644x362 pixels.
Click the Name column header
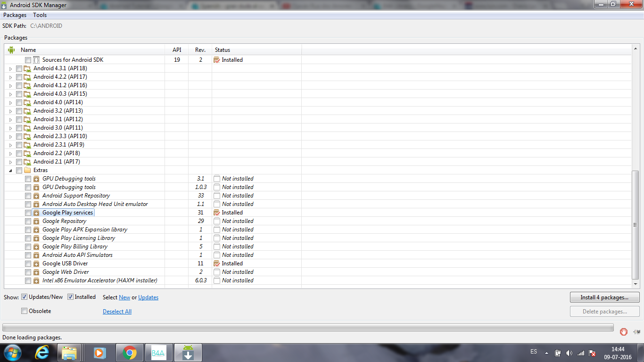point(85,49)
